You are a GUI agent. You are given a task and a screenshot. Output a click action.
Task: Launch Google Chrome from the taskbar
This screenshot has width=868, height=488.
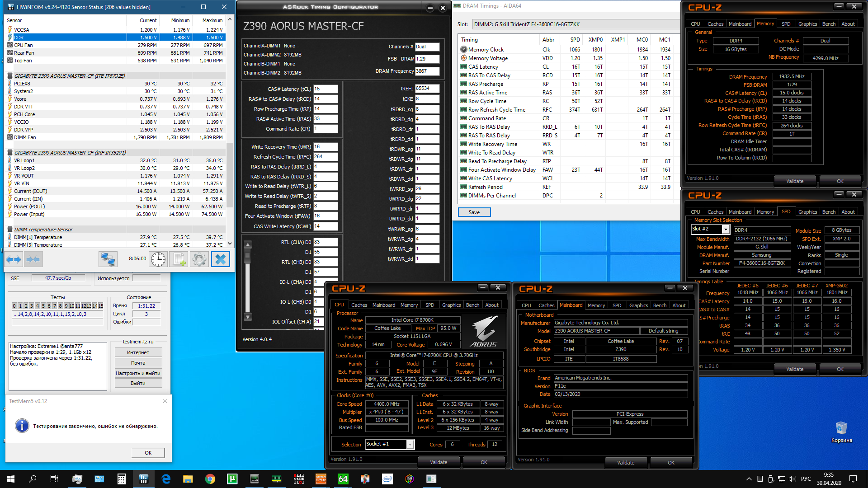(210, 479)
